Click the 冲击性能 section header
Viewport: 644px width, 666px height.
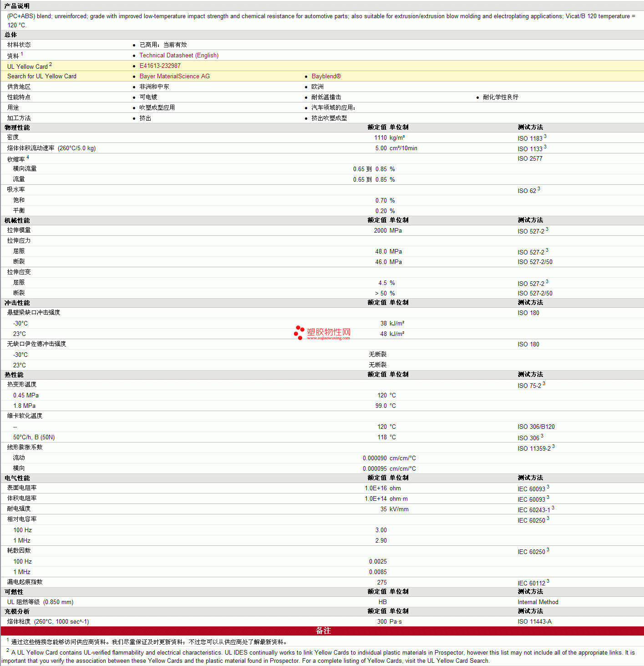(17, 303)
